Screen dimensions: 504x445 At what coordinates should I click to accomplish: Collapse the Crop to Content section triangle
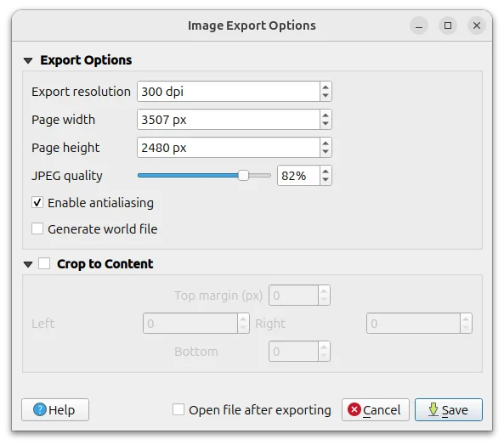click(x=28, y=265)
